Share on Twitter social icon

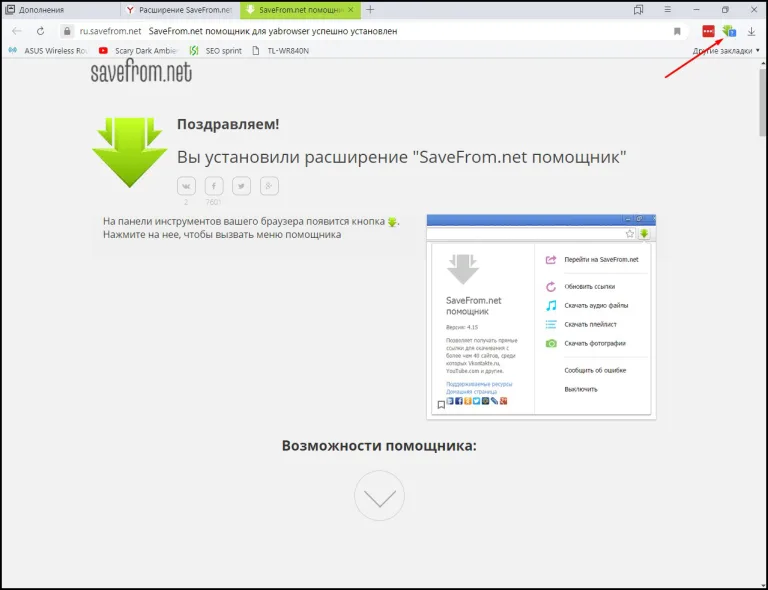(x=241, y=186)
